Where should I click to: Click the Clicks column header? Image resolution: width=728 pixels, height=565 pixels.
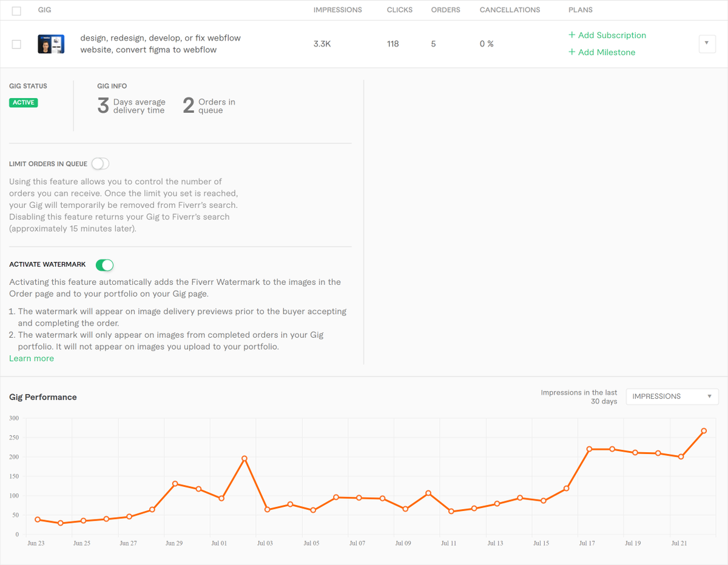click(400, 10)
